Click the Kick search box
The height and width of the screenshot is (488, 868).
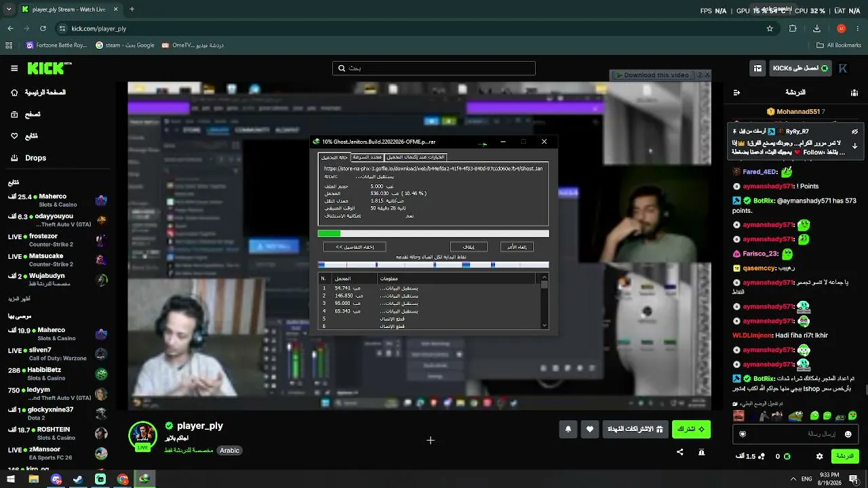click(434, 68)
